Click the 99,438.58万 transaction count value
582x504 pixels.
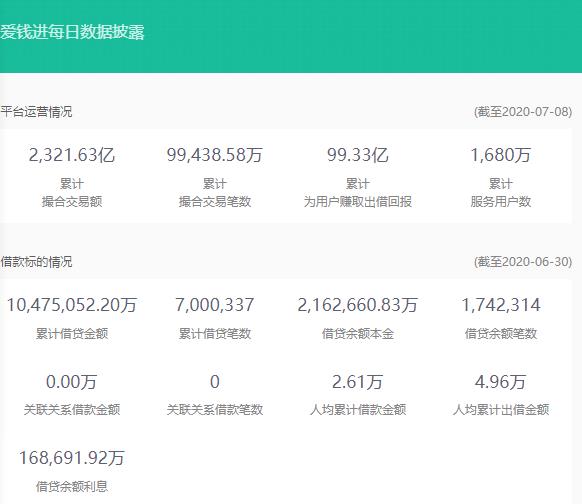215,155
